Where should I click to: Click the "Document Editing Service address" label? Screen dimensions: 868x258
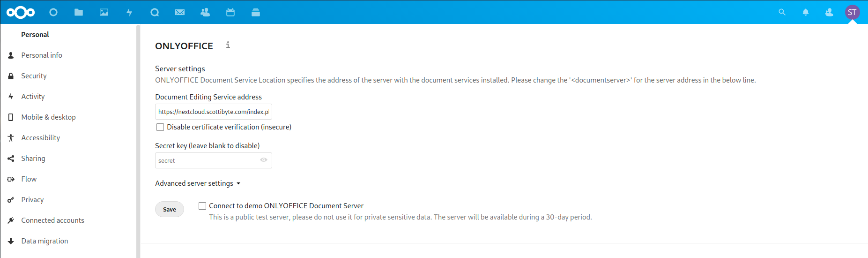[208, 97]
